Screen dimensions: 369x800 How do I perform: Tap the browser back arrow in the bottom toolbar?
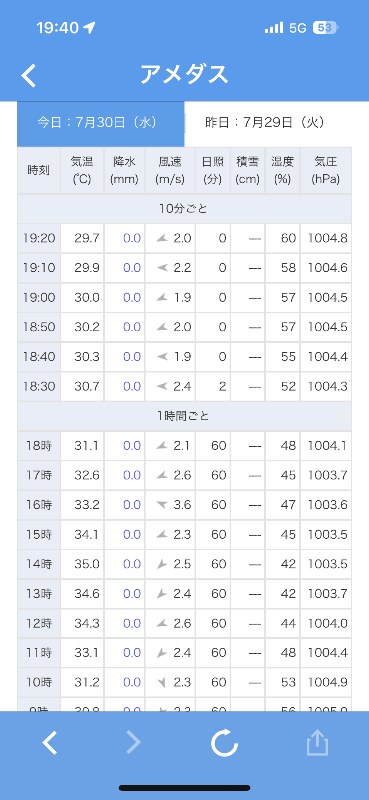click(50, 742)
